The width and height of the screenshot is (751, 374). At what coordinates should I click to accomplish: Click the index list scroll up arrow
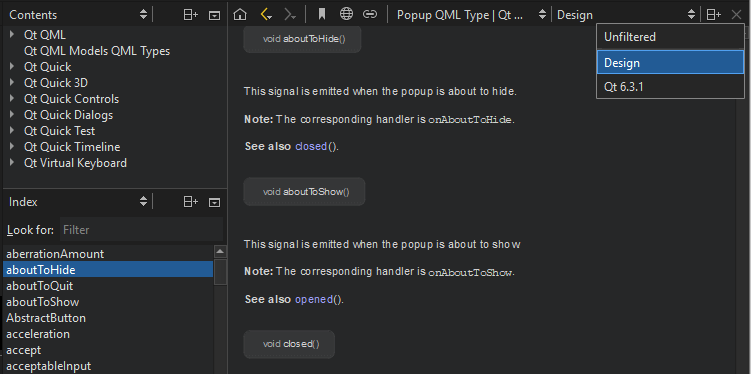pyautogui.click(x=220, y=251)
